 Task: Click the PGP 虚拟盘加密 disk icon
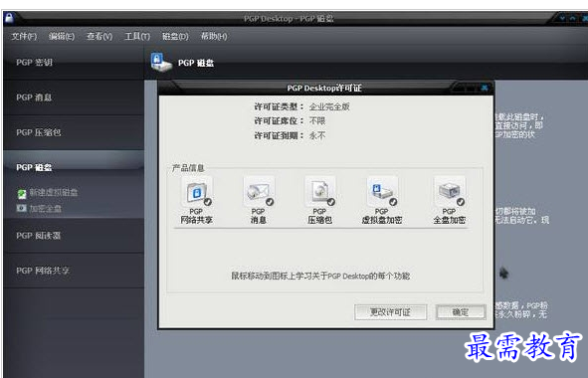[382, 192]
